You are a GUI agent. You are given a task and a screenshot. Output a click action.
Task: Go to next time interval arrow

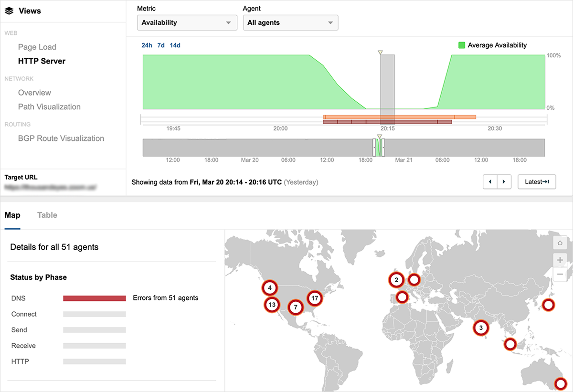(x=504, y=182)
